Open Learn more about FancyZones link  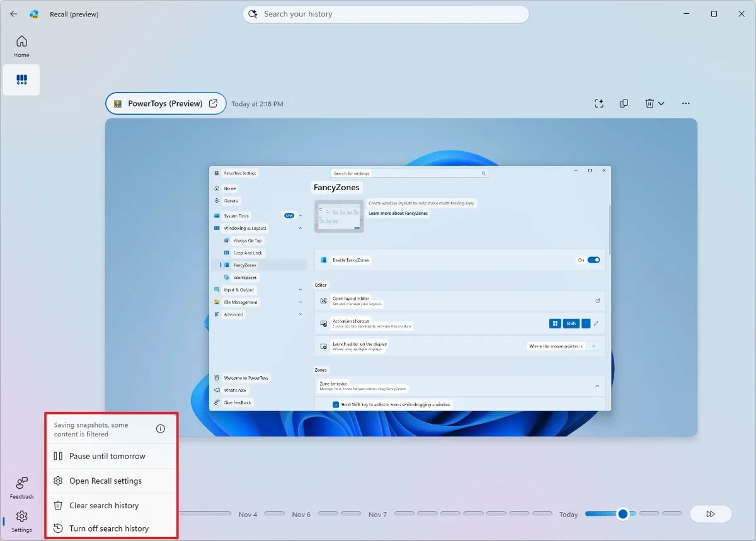[x=399, y=214]
